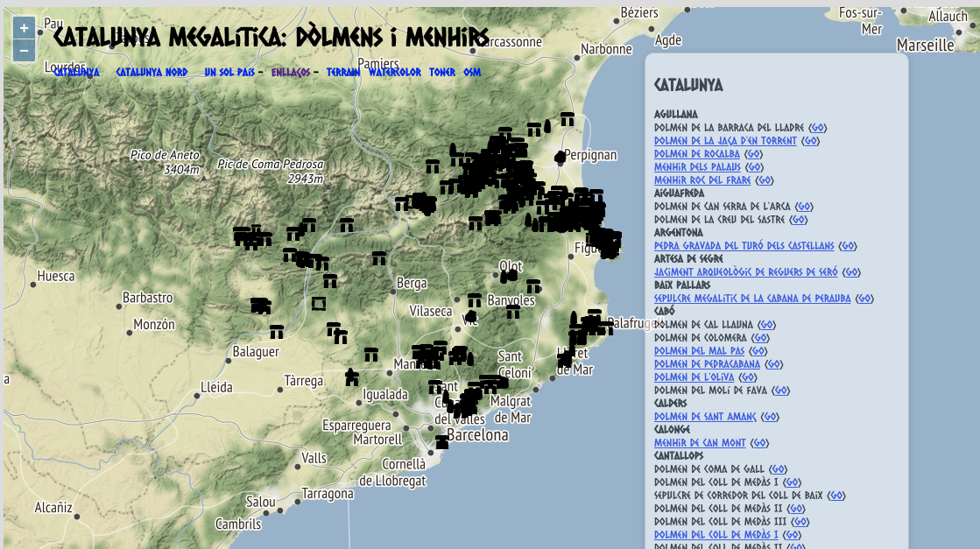Screen dimensions: 980x549
Task: Open the Un Sol País view
Action: (229, 73)
